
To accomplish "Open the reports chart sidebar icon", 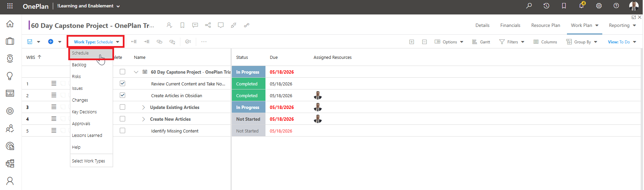I will (10, 93).
